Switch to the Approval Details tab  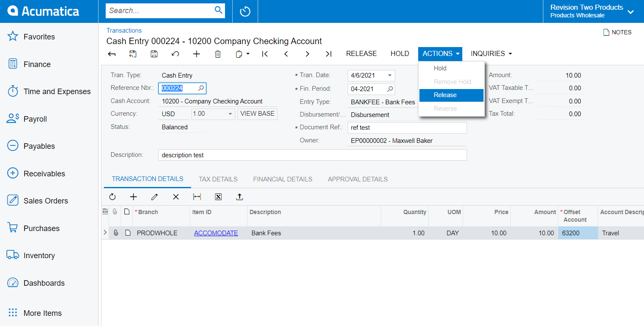[357, 179]
